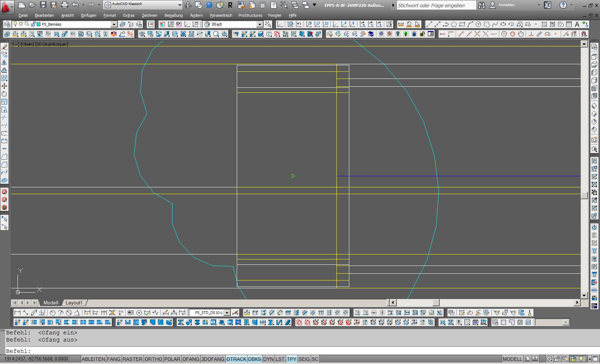Expand the Anmelden account dropdown arrow
The width and height of the screenshot is (600, 364).
539,5
